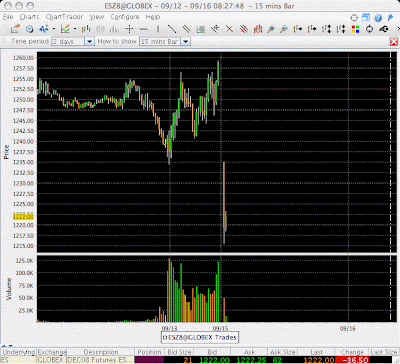The image size is (400, 364).
Task: Close the time period bar with red X
Action: [x=394, y=42]
